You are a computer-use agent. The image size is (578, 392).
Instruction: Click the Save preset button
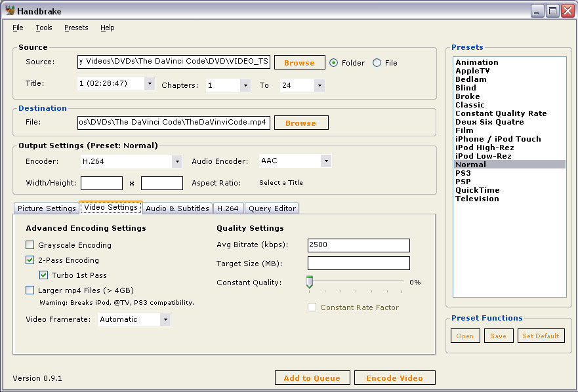tap(499, 336)
